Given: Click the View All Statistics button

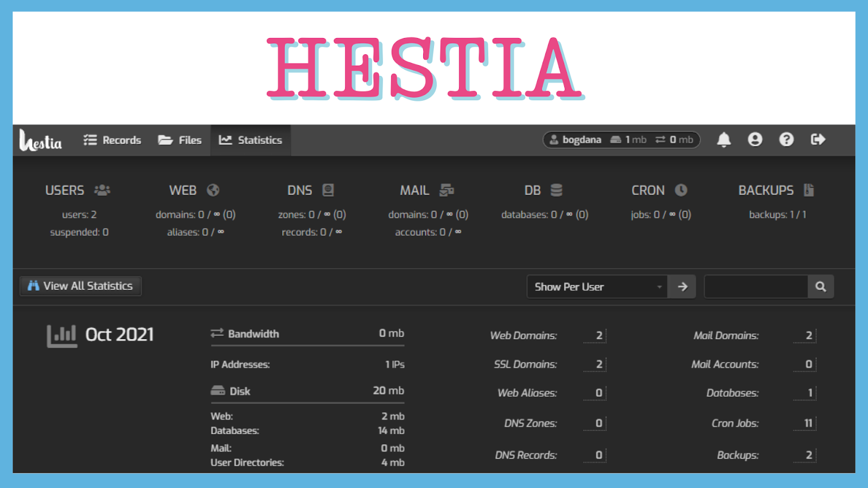Looking at the screenshot, I should tap(81, 286).
